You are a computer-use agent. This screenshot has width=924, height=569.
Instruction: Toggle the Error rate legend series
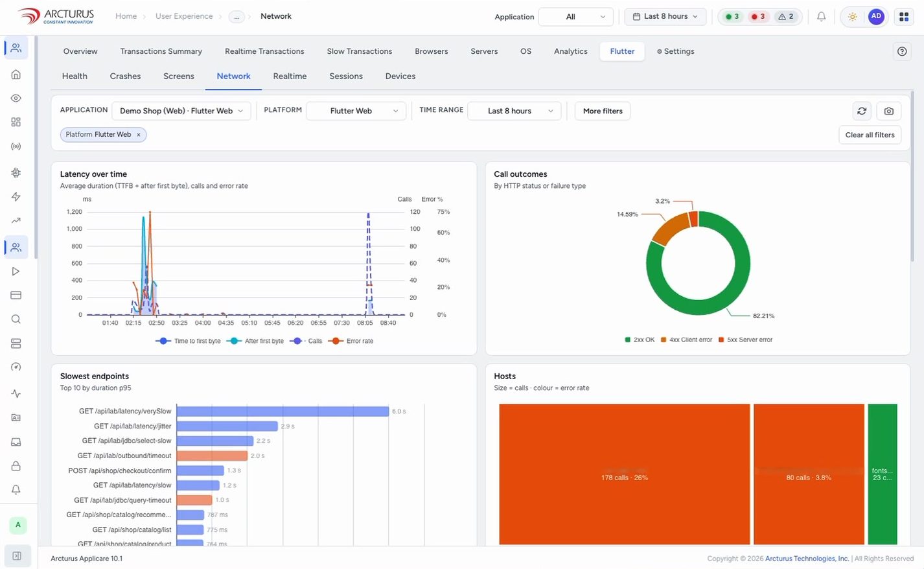pyautogui.click(x=351, y=341)
